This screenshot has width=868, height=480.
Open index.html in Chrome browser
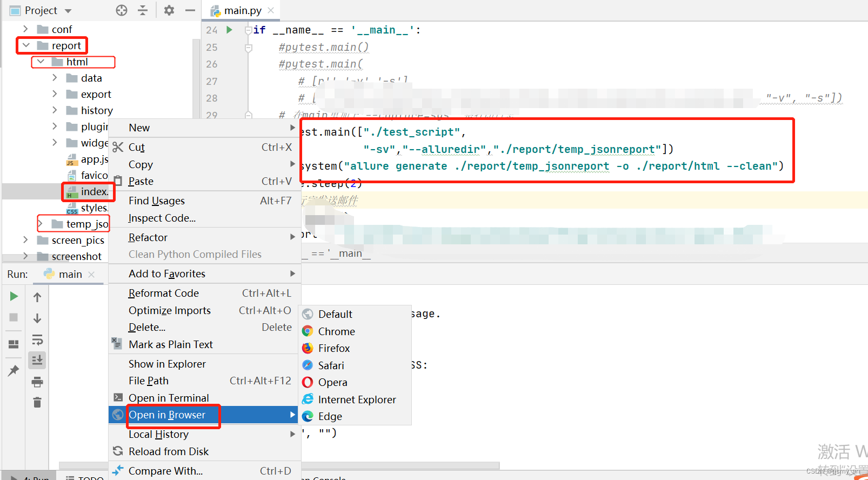pyautogui.click(x=336, y=331)
